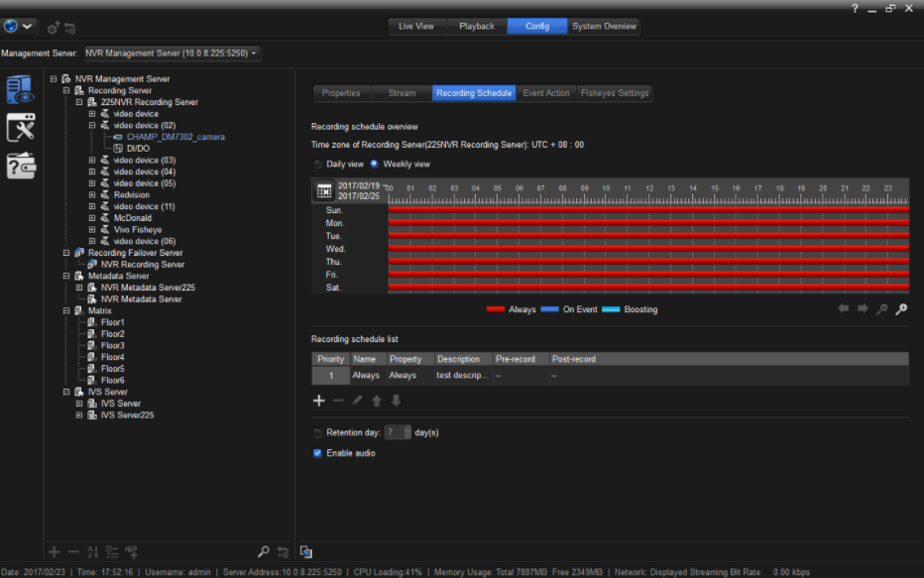Add a new recording schedule entry

tap(318, 401)
